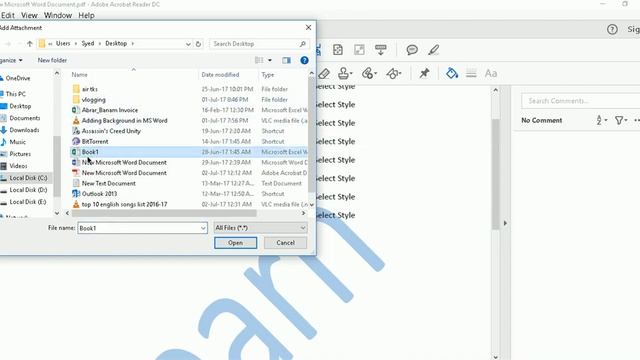Open the Help menu
This screenshot has height=360, width=640.
coord(86,16)
